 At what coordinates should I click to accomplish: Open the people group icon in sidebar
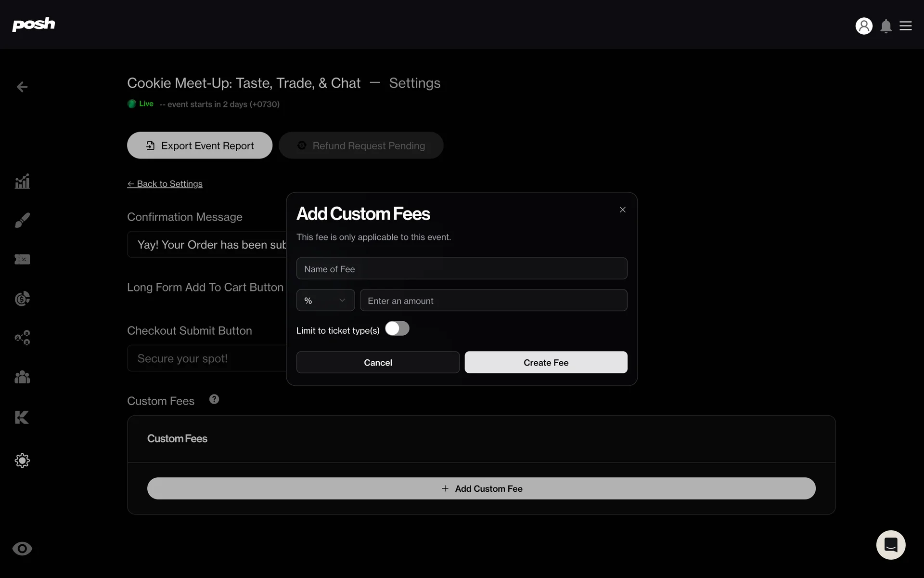[22, 377]
